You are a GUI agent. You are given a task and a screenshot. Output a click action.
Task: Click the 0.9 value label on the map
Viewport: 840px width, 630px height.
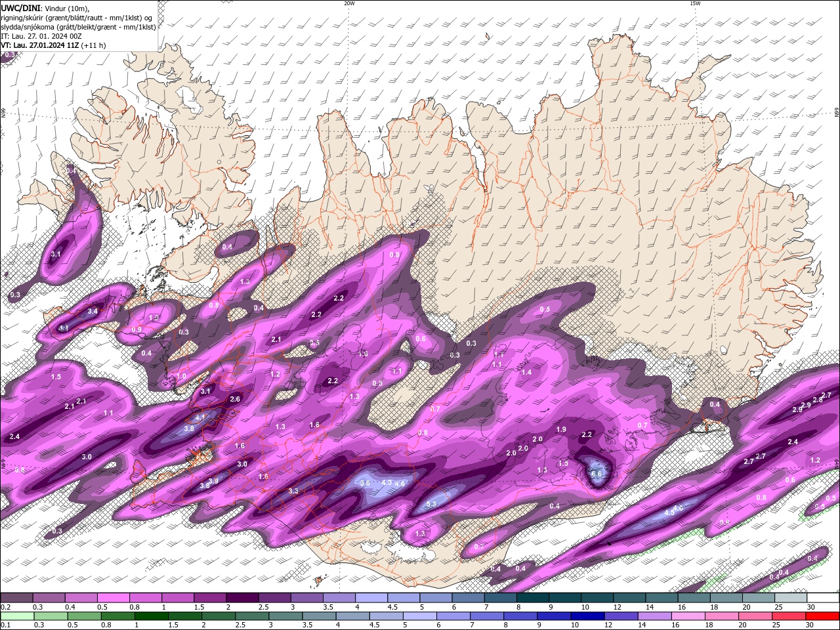[136, 329]
